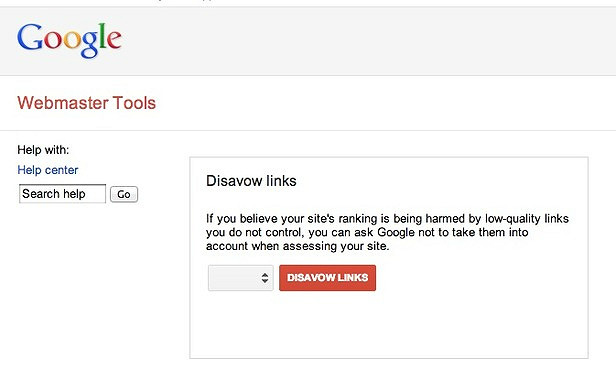The image size is (616, 392).
Task: Focus the Search help text field
Action: pos(62,194)
